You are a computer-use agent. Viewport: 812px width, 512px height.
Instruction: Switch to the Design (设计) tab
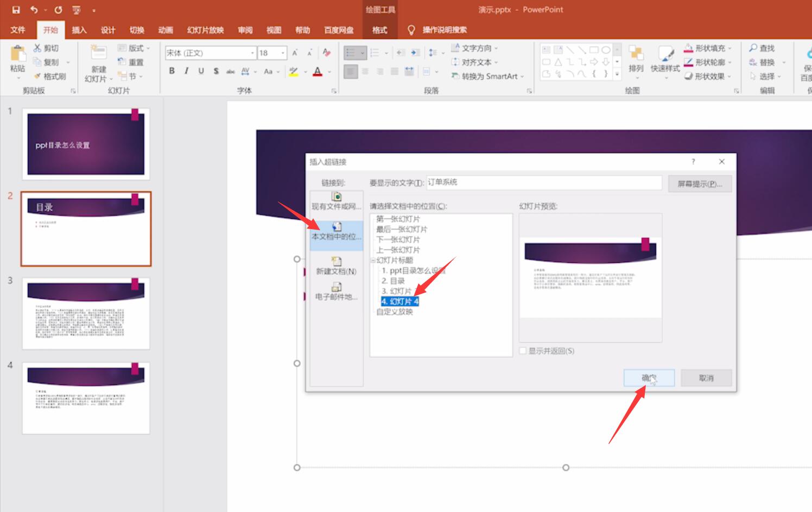click(108, 30)
